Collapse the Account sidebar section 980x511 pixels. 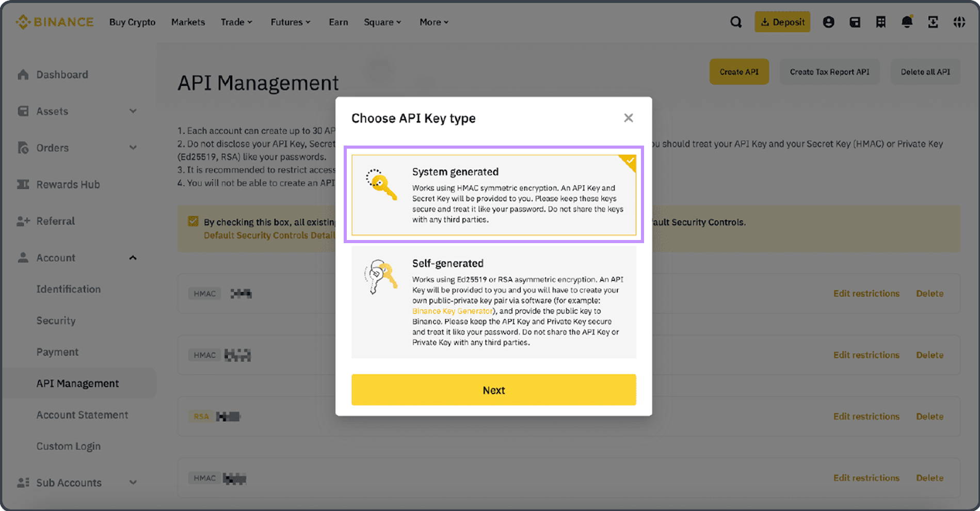133,258
